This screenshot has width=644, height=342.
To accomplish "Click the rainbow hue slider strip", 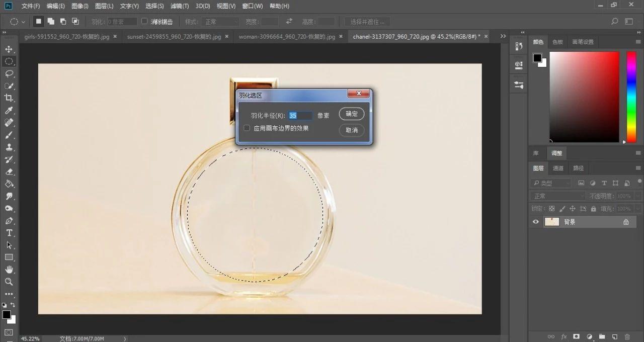I will [x=631, y=97].
